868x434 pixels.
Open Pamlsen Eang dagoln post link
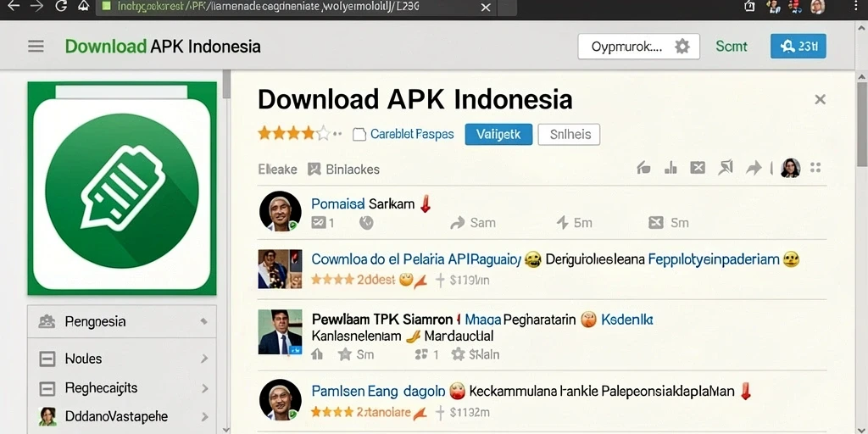pyautogui.click(x=378, y=392)
